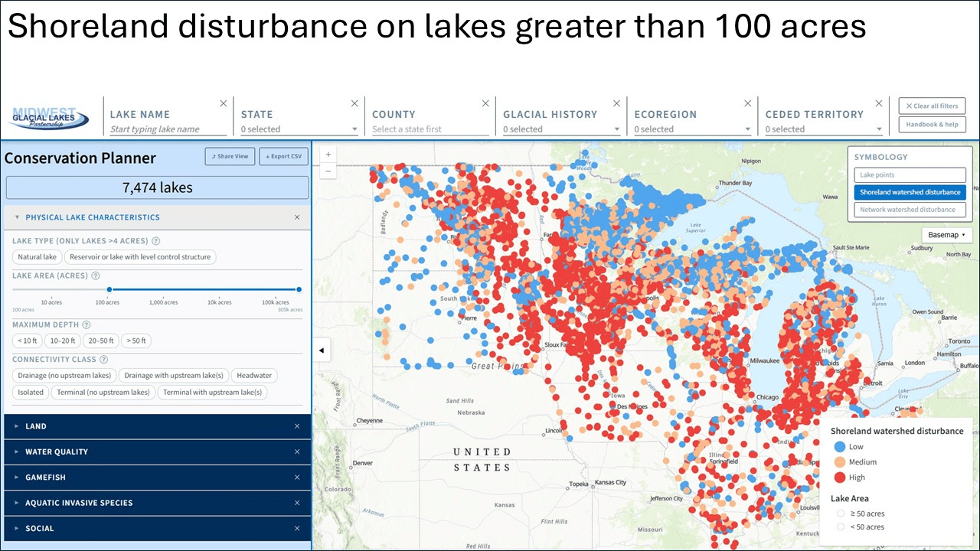Toggle Terminal (no upstream lakes) filter
This screenshot has height=551, width=980.
coord(103,393)
